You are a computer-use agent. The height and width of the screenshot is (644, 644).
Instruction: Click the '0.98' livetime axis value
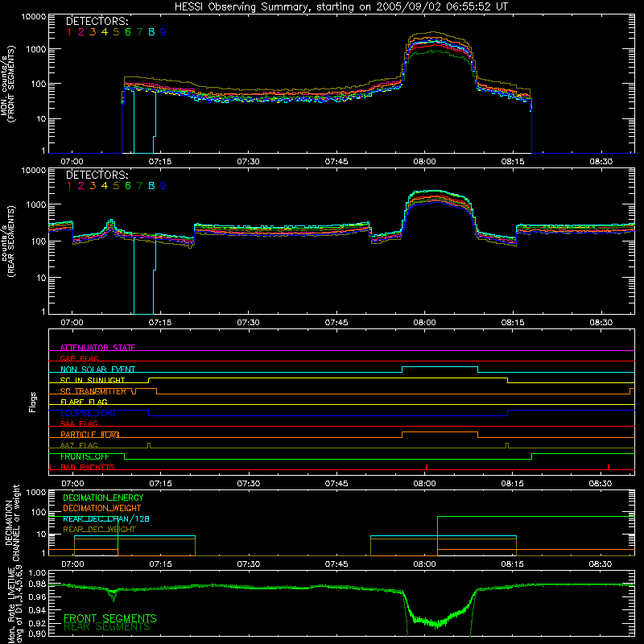point(37,584)
